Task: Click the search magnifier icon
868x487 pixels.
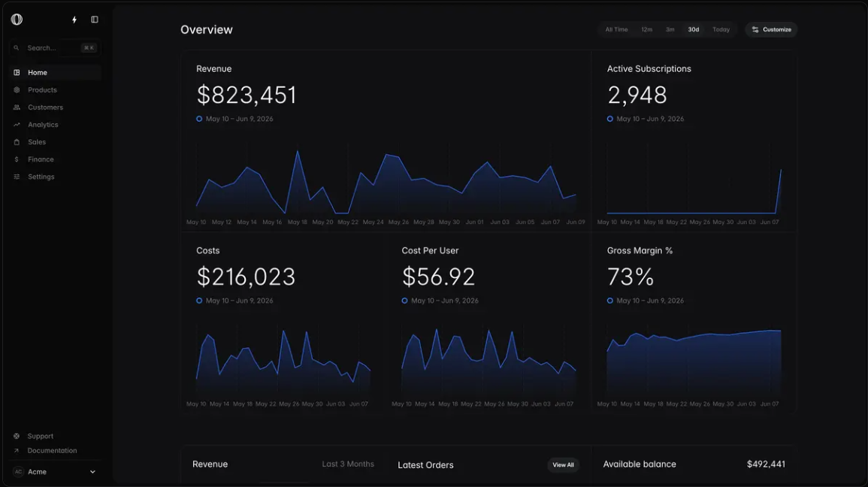Action: [x=16, y=48]
